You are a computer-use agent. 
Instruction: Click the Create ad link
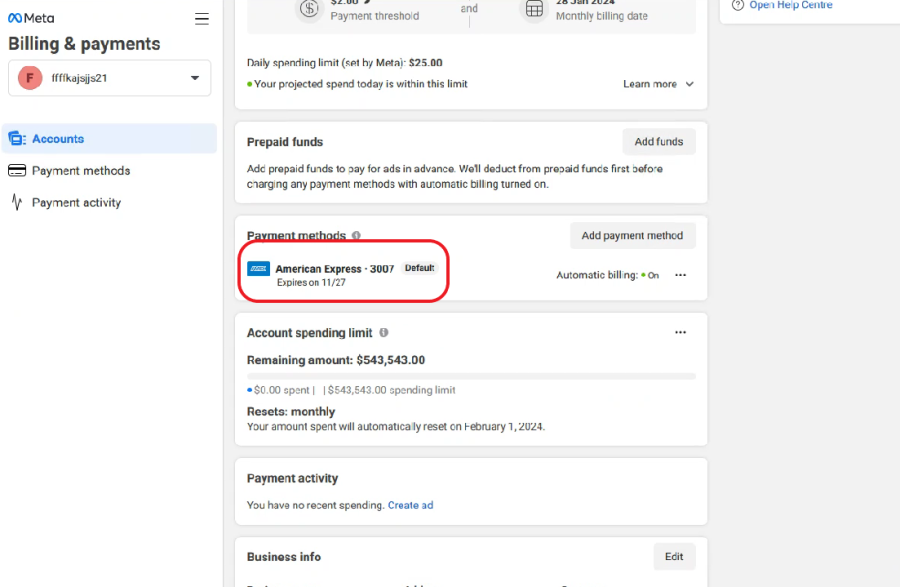410,505
